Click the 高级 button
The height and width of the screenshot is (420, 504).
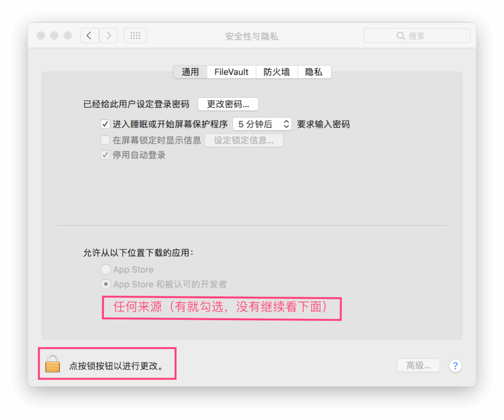point(418,366)
